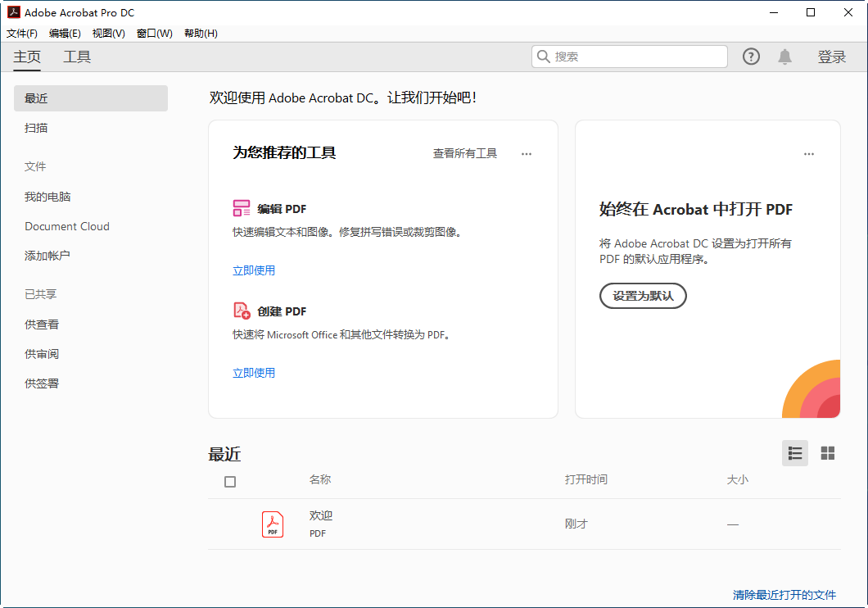Close the Acrobat window

(848, 12)
